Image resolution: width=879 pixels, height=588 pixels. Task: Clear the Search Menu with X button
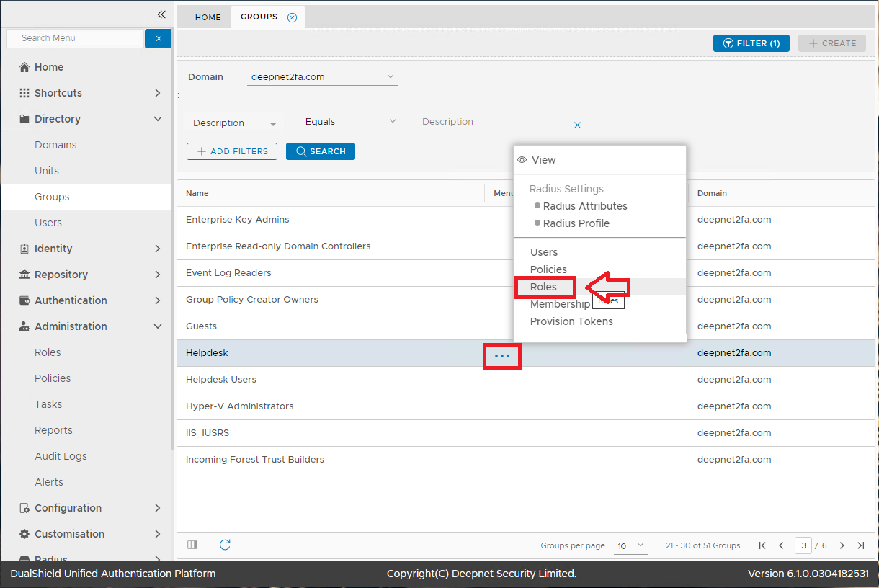click(158, 38)
